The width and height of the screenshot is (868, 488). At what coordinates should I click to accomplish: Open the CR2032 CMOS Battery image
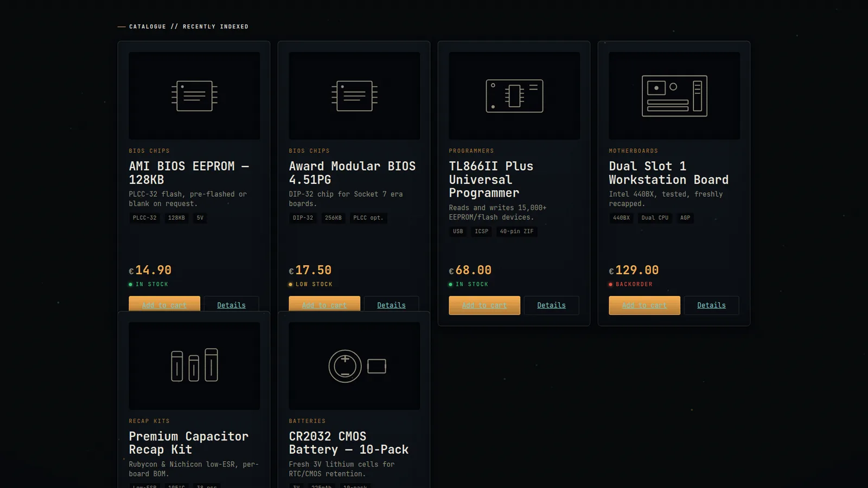[354, 366]
